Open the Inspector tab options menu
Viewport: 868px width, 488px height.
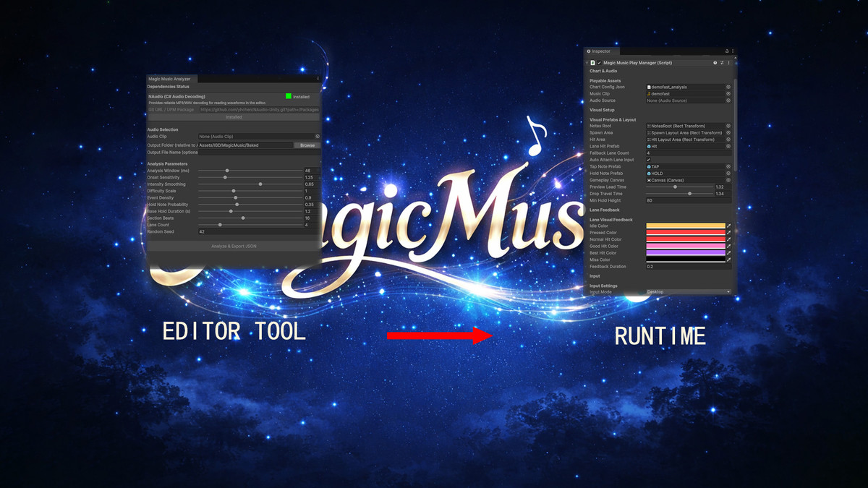tap(733, 51)
